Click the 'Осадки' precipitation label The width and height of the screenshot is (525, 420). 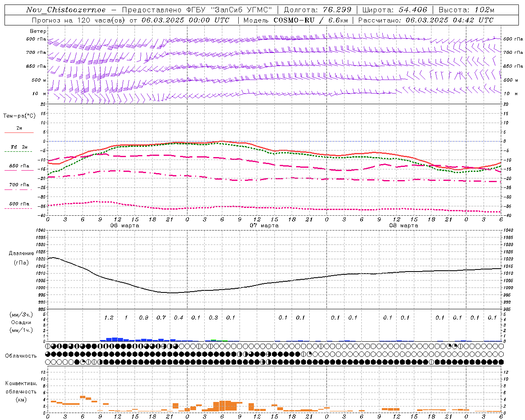coord(21,322)
